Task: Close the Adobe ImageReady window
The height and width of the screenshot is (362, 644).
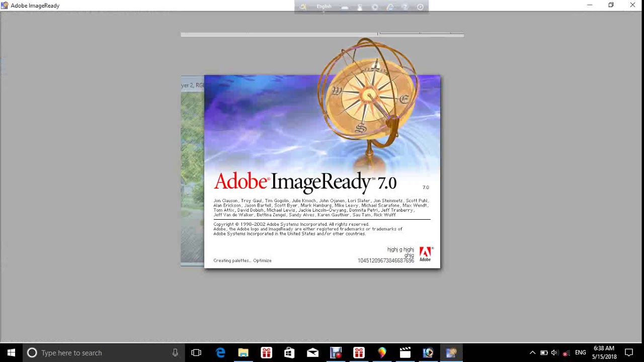Action: 633,5
